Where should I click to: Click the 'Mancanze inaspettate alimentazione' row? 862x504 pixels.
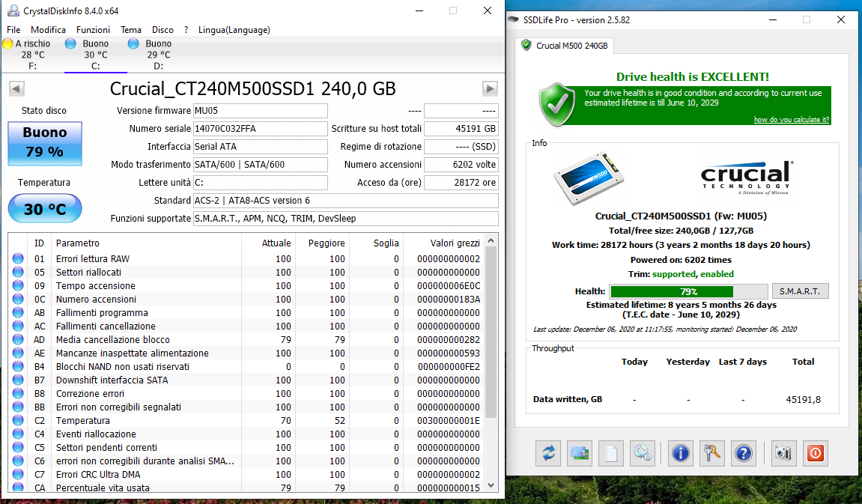click(x=246, y=353)
